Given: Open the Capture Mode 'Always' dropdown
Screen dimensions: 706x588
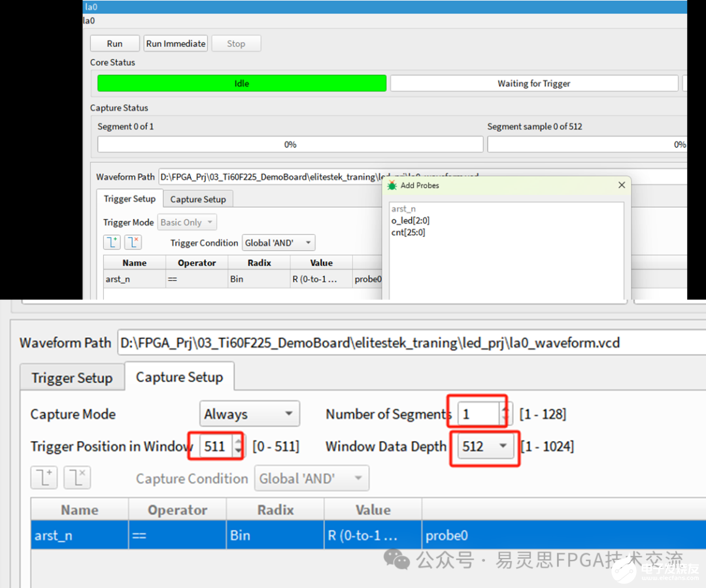Looking at the screenshot, I should pyautogui.click(x=249, y=414).
